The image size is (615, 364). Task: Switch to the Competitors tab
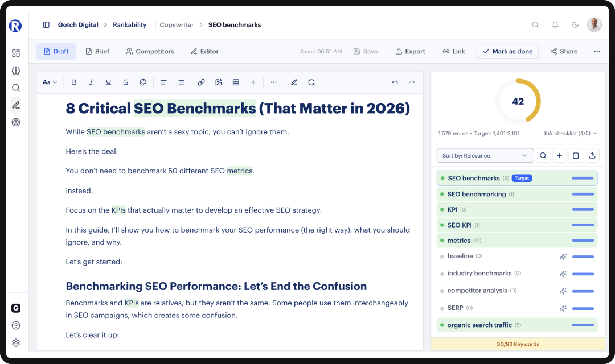pos(150,51)
